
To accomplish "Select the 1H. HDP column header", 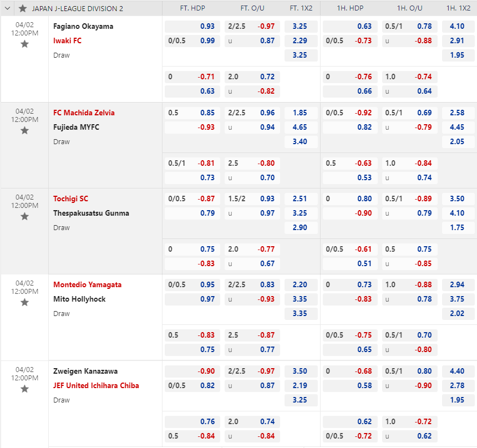I will pyautogui.click(x=350, y=8).
